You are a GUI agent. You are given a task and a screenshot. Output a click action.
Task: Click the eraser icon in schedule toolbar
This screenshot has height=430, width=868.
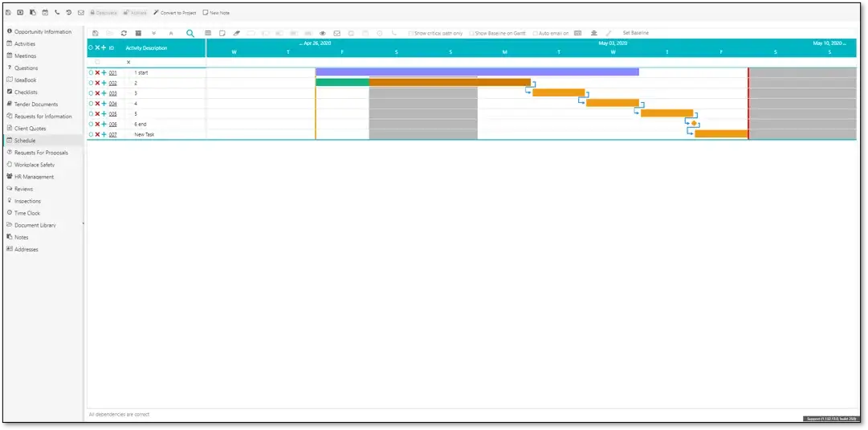point(236,33)
